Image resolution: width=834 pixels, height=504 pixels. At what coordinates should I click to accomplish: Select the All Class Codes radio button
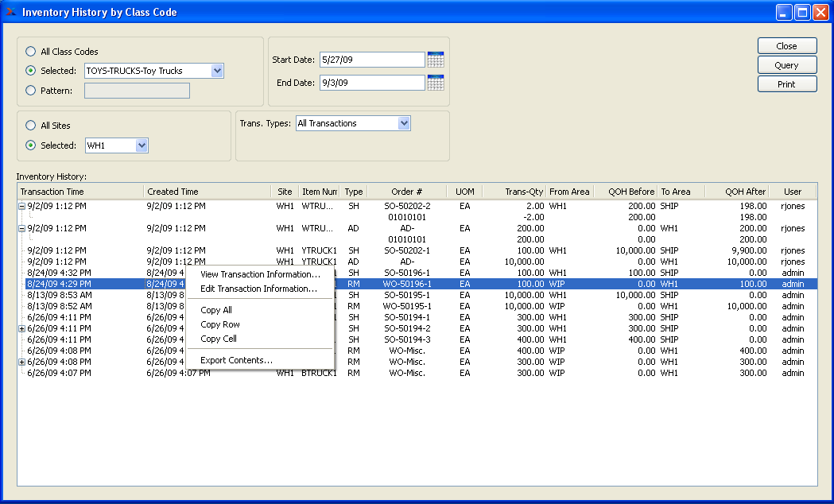(x=31, y=52)
